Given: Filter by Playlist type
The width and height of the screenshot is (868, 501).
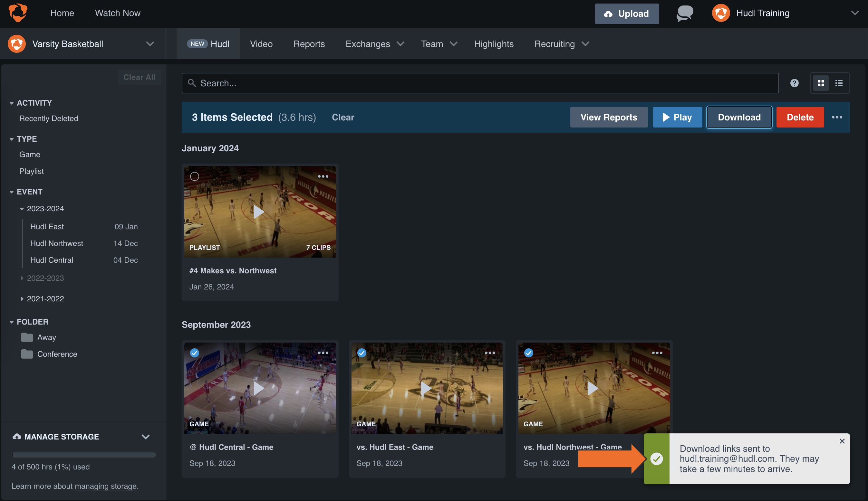Looking at the screenshot, I should tap(31, 171).
